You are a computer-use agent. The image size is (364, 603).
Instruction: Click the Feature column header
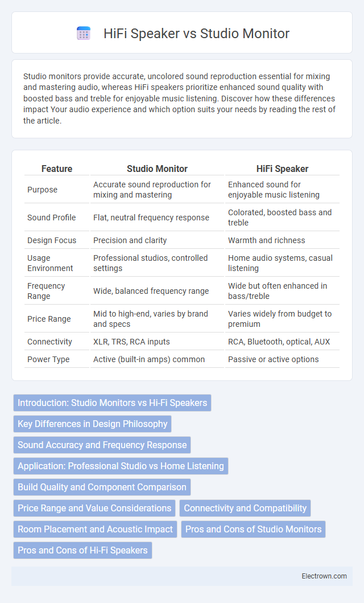pos(57,169)
